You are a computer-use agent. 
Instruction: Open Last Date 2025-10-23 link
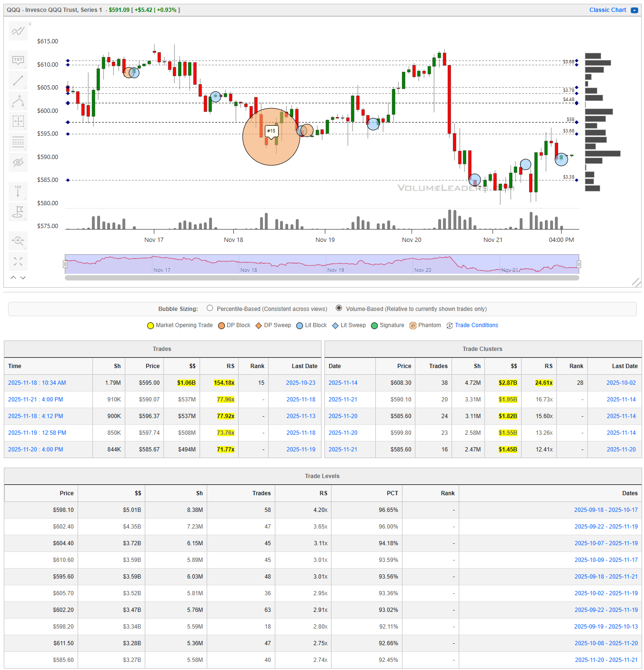pos(301,383)
